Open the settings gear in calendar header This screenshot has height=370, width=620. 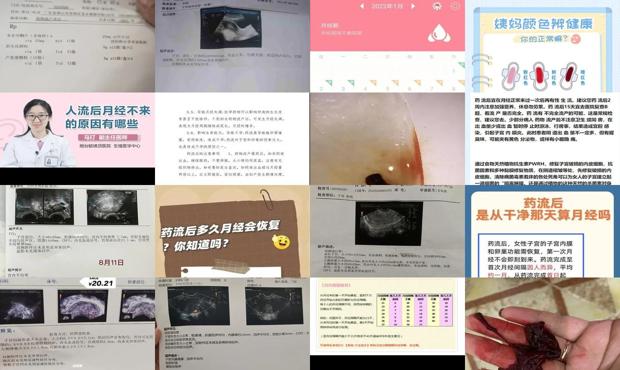(456, 6)
